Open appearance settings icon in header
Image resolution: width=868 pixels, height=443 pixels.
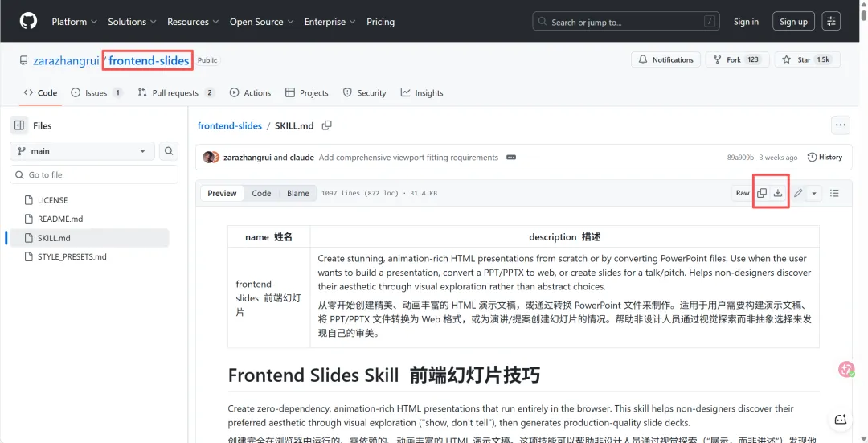[x=831, y=22]
